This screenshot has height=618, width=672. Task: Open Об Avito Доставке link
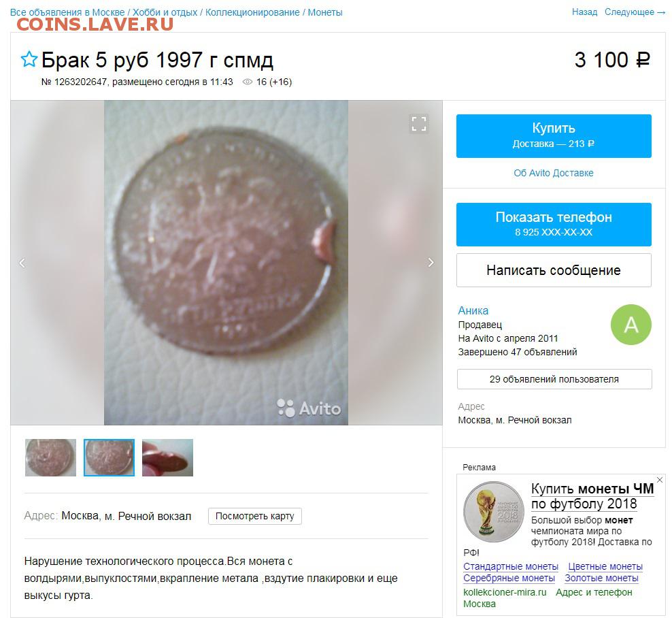click(554, 173)
